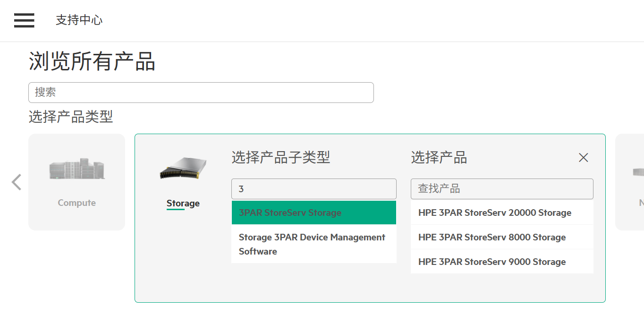Focus the 查找产品 search field
The height and width of the screenshot is (315, 644).
[x=501, y=189]
